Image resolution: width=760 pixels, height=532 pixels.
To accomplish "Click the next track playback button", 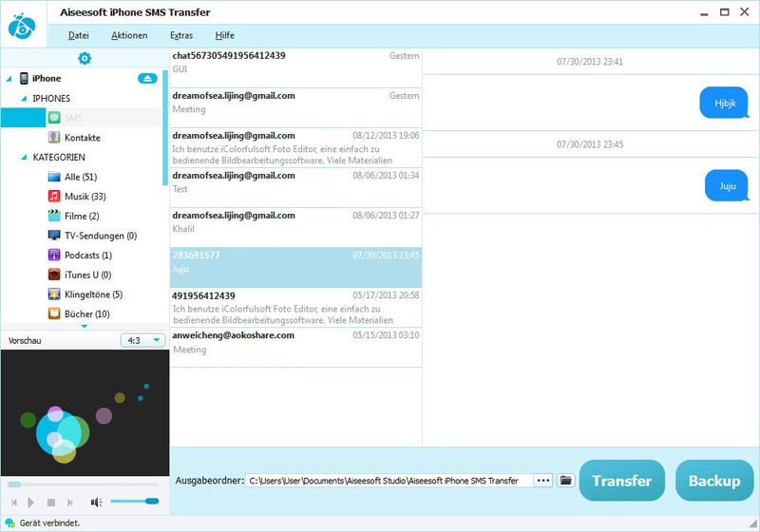I will [x=69, y=503].
